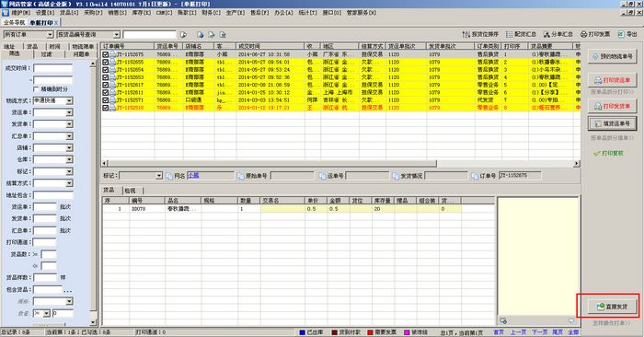Screen dimensions: 644x337
Task: Click the 填货运单号 button
Action: [x=613, y=123]
